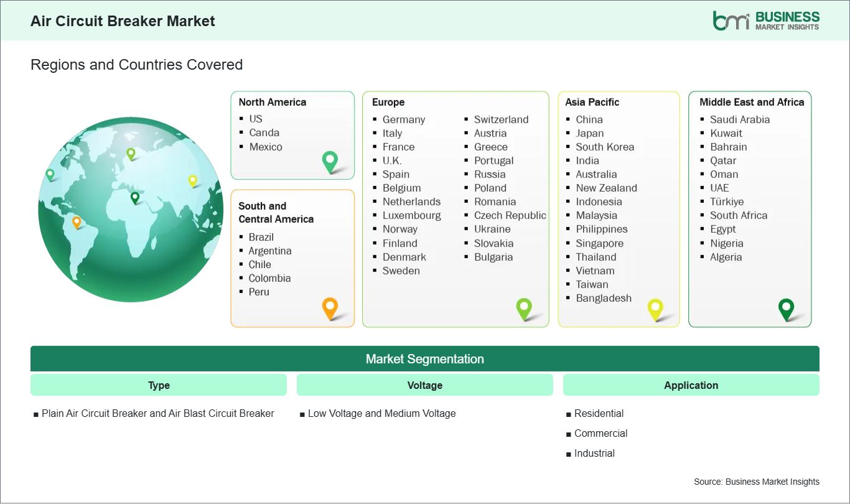Select the Type segmentation tab
The image size is (850, 504).
pyautogui.click(x=158, y=385)
